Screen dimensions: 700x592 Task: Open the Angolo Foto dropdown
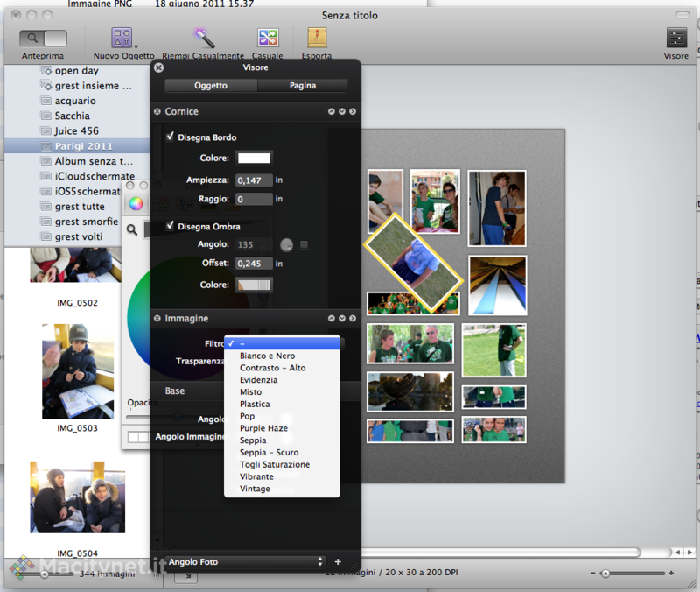(x=245, y=561)
